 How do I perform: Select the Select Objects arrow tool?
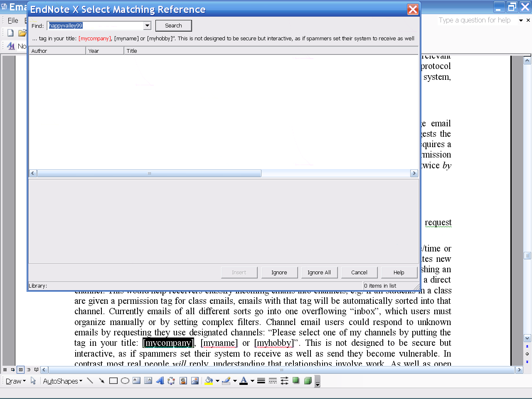[33, 381]
